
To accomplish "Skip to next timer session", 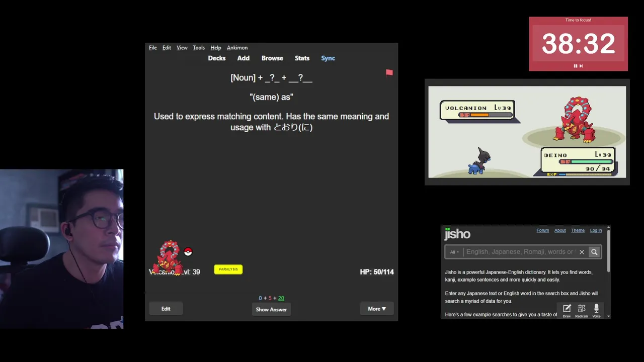I will (x=581, y=66).
